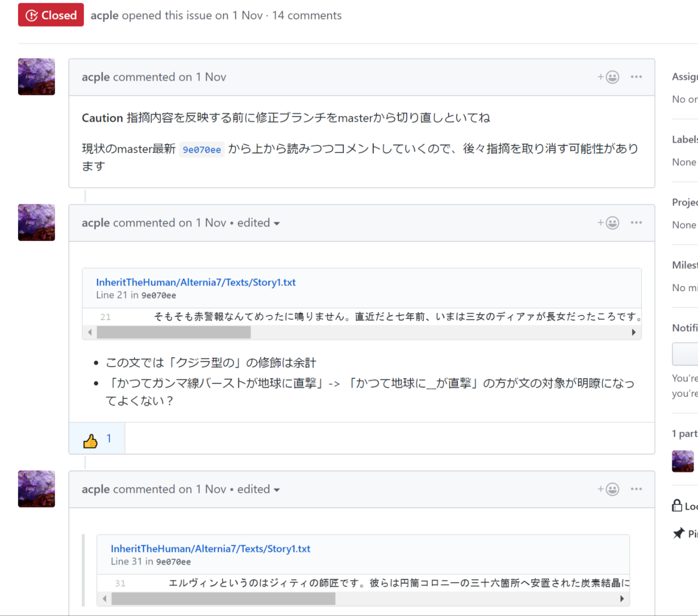Click the participant avatar in the sidebar
698x616 pixels.
point(683,461)
